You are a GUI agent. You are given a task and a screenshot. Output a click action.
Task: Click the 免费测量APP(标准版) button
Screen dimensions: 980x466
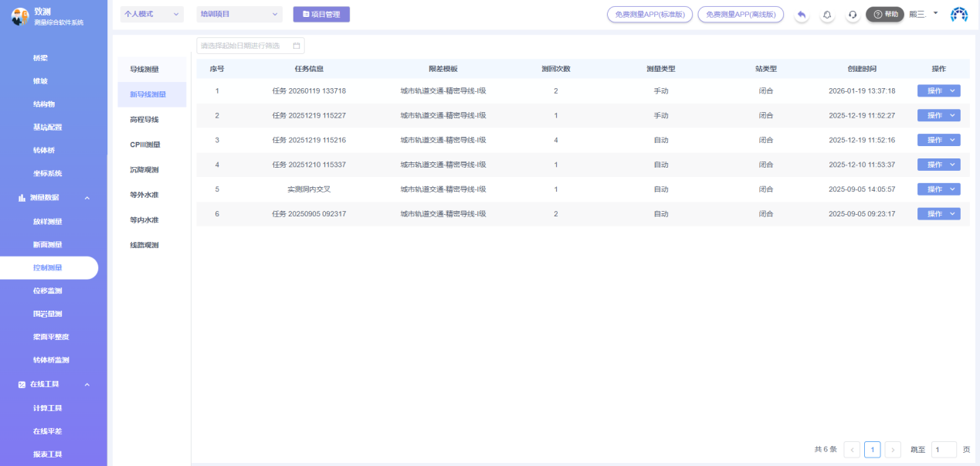click(649, 15)
